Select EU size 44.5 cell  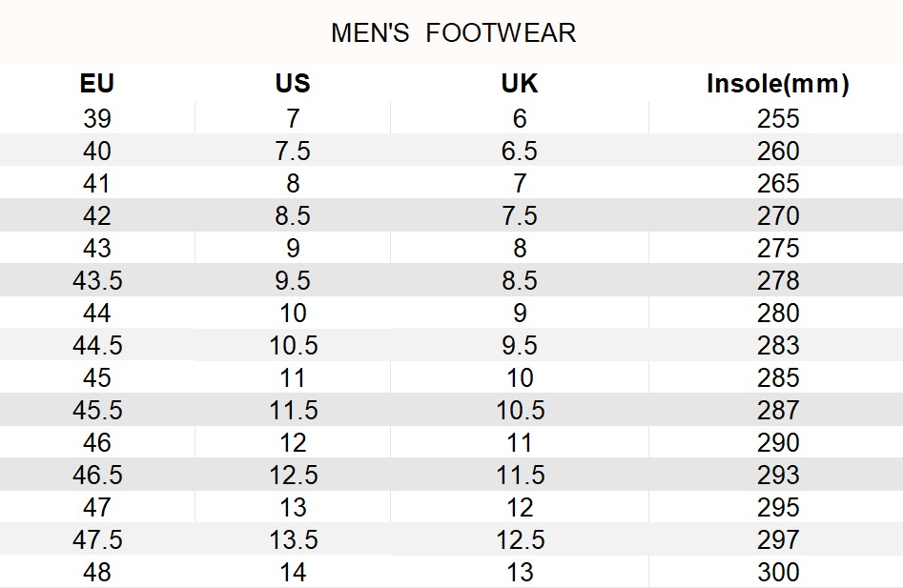(97, 346)
